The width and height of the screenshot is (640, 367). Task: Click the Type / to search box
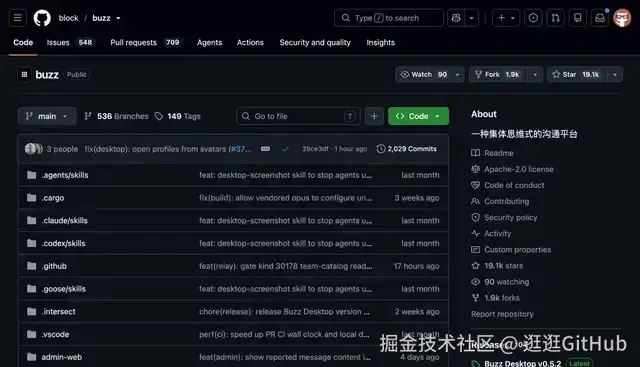pyautogui.click(x=389, y=18)
